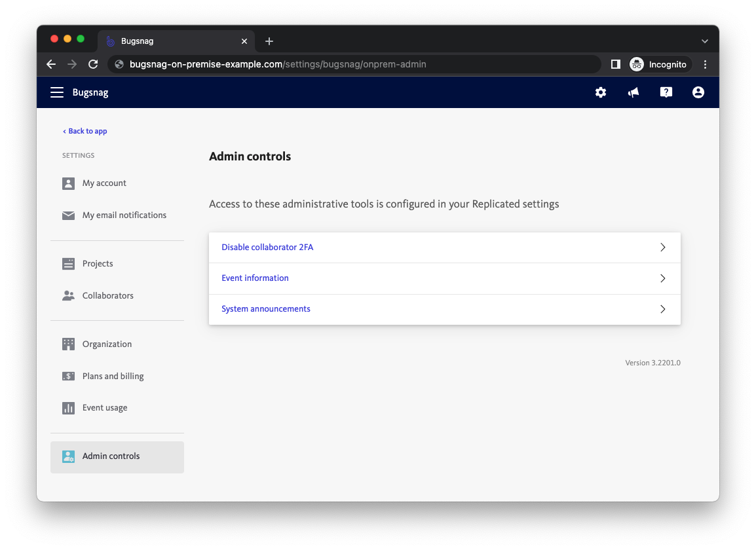The height and width of the screenshot is (550, 756).
Task: Select the Bugsnag browser tab
Action: 176,41
